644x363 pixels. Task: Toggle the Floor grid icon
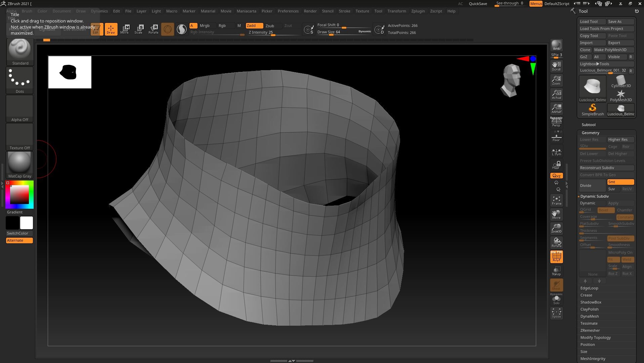[556, 137]
